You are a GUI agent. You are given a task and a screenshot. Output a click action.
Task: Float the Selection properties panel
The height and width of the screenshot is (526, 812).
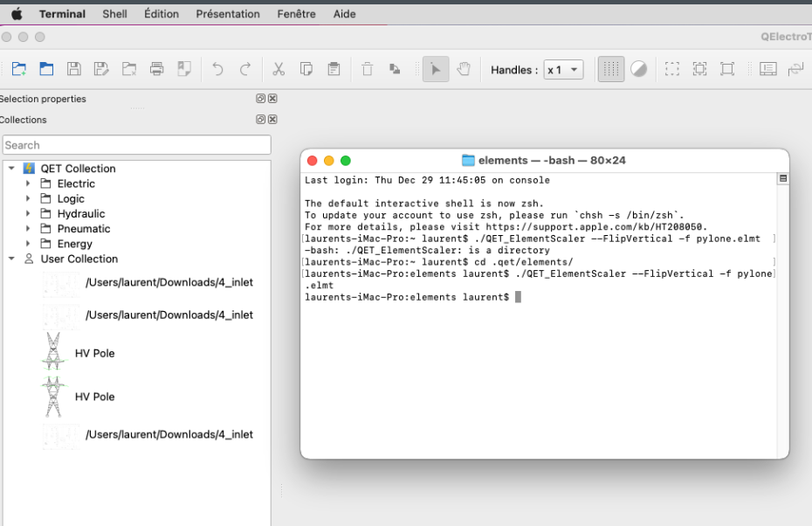tap(260, 99)
